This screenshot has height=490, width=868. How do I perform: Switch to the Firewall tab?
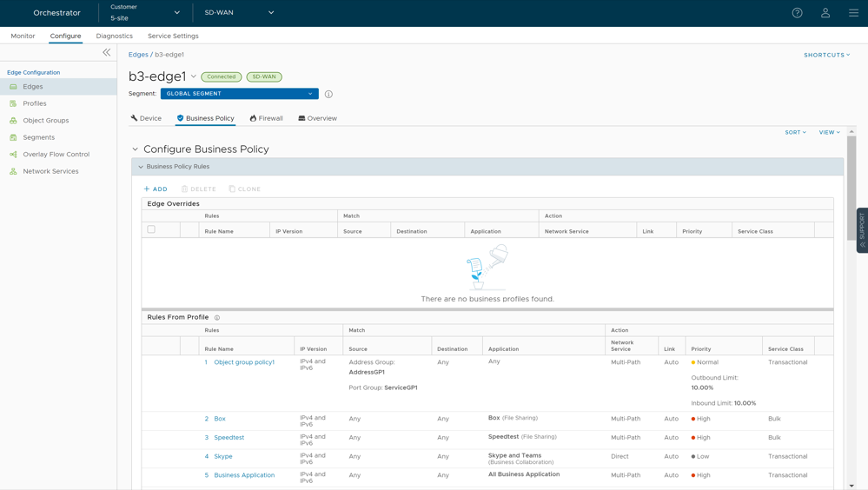pyautogui.click(x=266, y=118)
